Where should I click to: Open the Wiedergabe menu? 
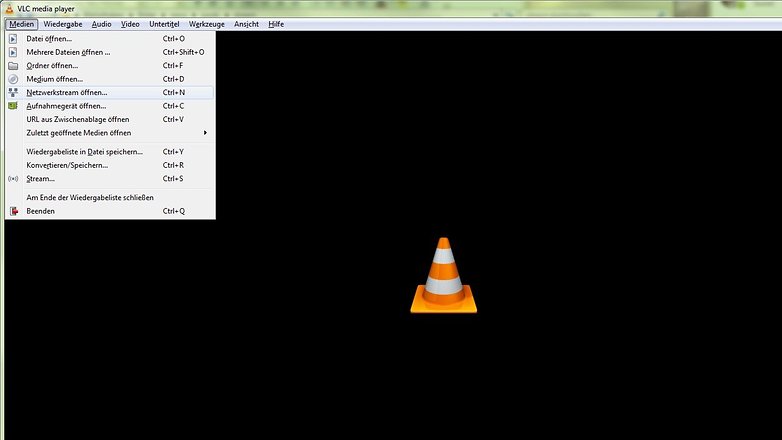pyautogui.click(x=63, y=24)
